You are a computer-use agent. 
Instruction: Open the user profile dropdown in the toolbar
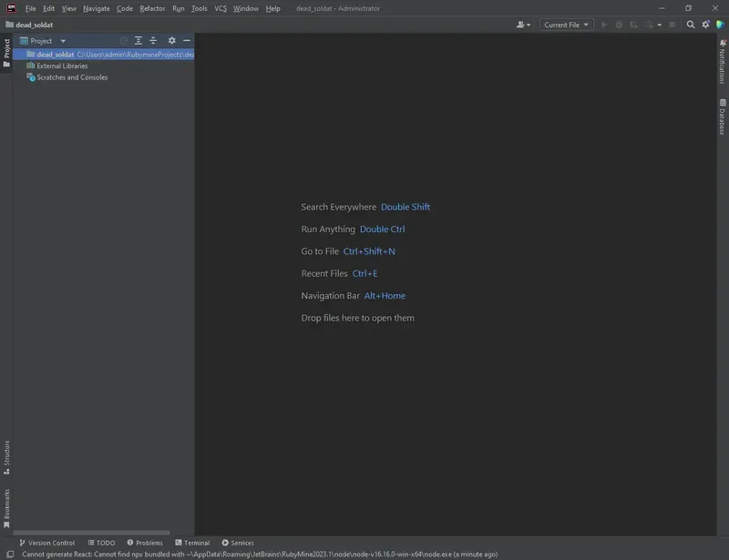[521, 25]
